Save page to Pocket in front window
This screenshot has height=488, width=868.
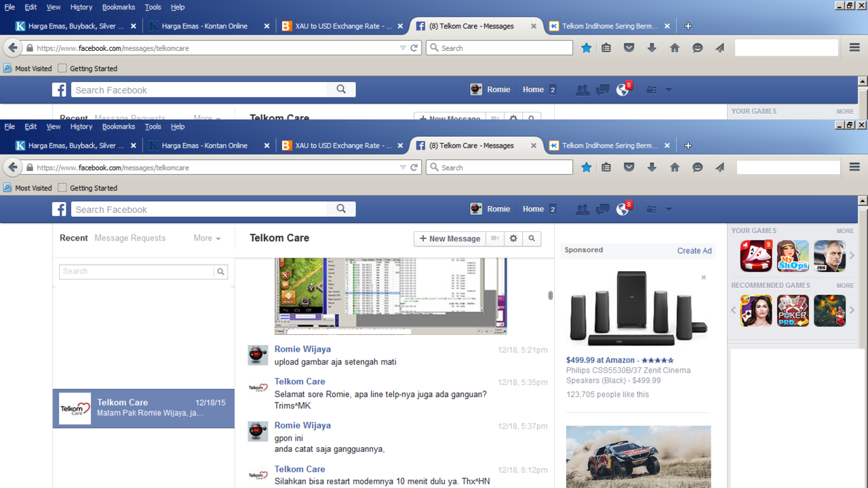(629, 167)
